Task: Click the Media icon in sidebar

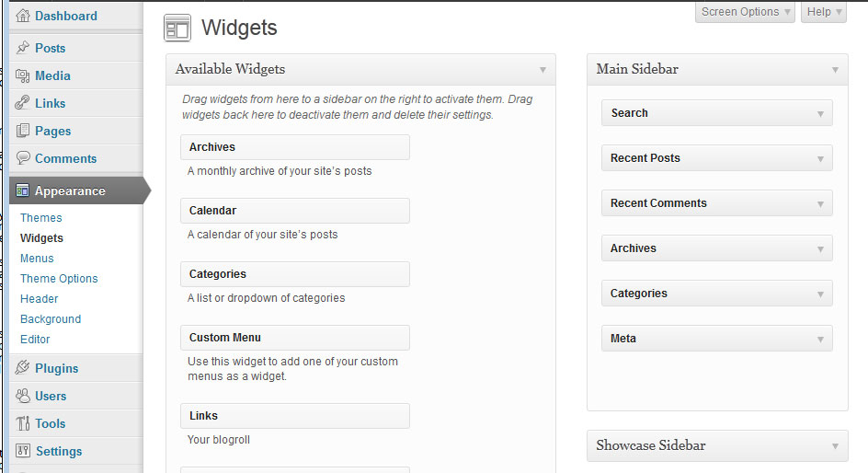Action: 23,75
